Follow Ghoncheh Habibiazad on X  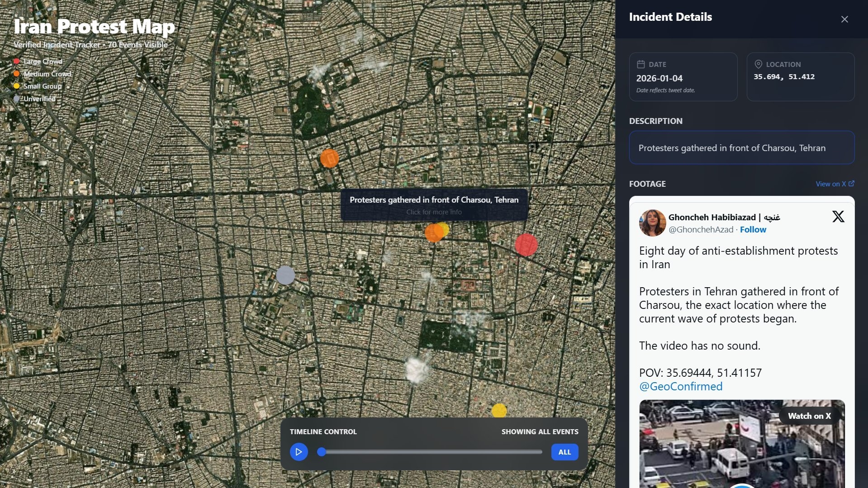pos(753,229)
